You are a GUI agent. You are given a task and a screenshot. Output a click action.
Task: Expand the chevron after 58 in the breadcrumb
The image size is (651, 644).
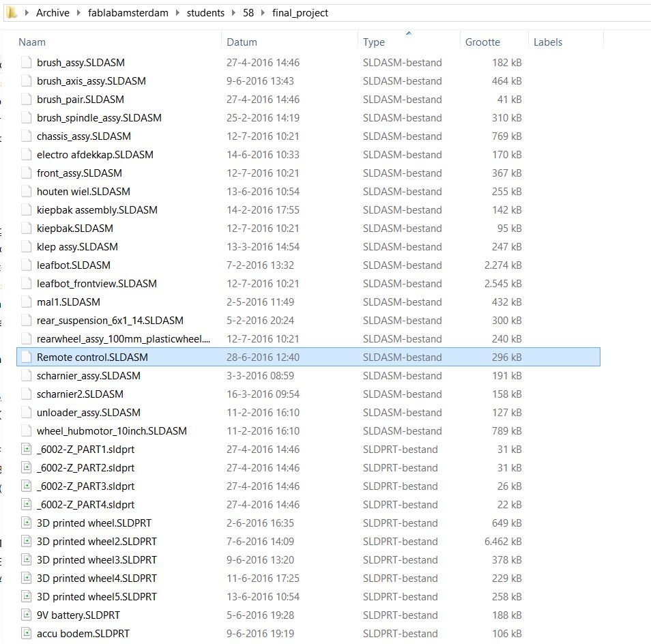tap(263, 13)
